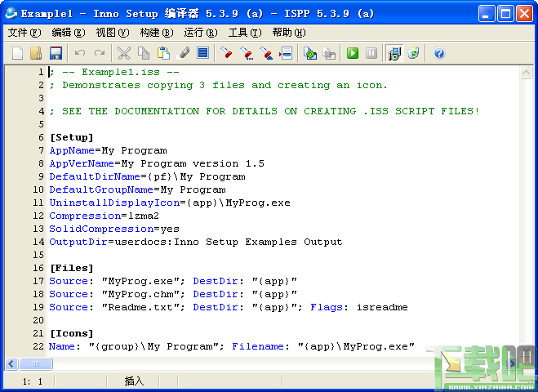Open the 文件(F) menu
This screenshot has width=538, height=392.
coord(24,33)
